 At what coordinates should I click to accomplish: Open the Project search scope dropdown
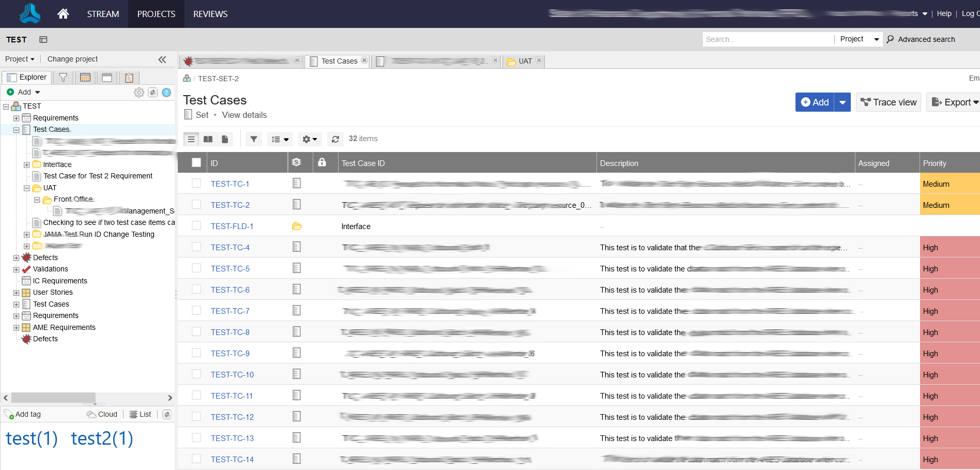[x=859, y=39]
